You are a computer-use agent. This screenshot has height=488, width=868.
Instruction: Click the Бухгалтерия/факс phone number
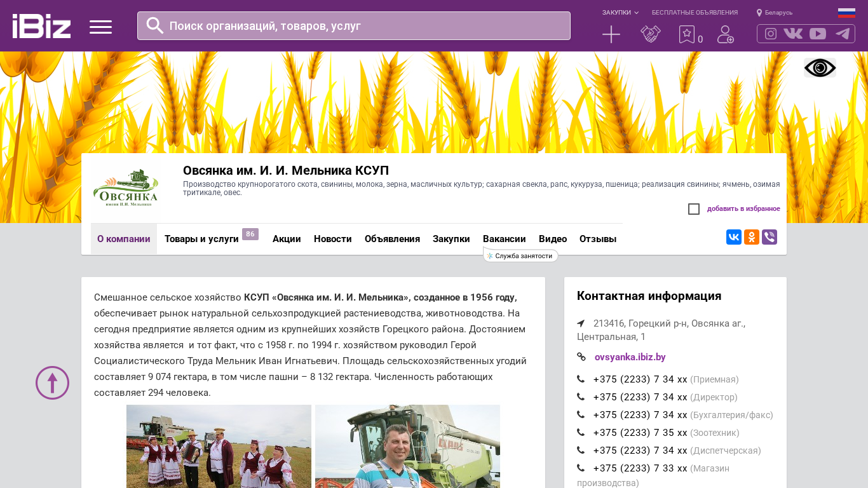[x=641, y=415]
